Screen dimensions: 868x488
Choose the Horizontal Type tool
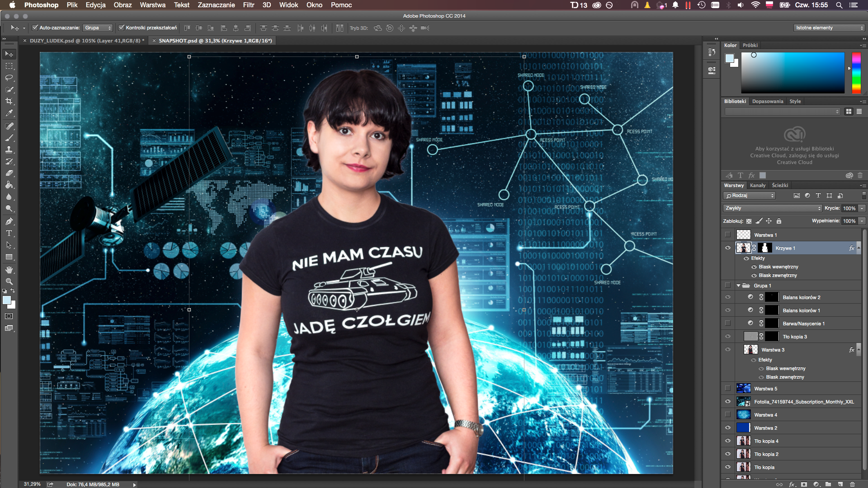(9, 233)
